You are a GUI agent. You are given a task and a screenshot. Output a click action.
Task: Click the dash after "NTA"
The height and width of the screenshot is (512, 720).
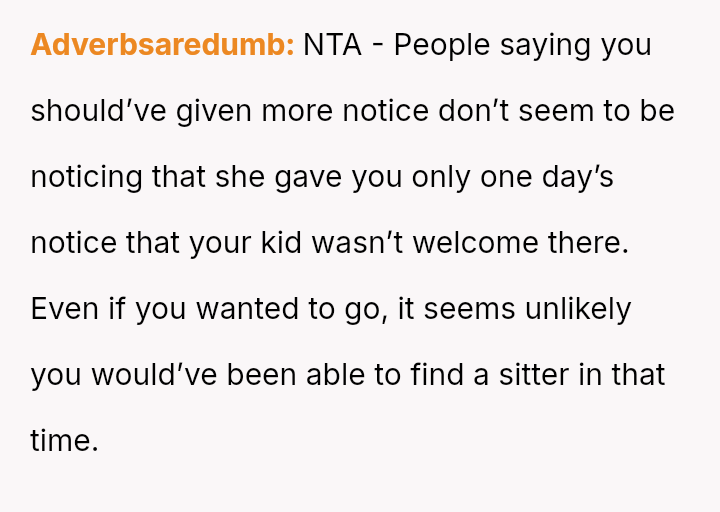(x=378, y=46)
